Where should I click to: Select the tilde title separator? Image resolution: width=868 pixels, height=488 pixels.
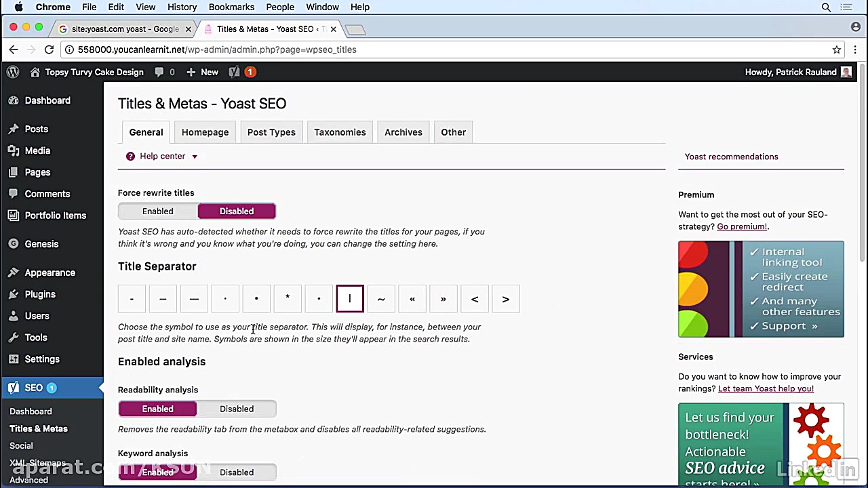(x=381, y=299)
